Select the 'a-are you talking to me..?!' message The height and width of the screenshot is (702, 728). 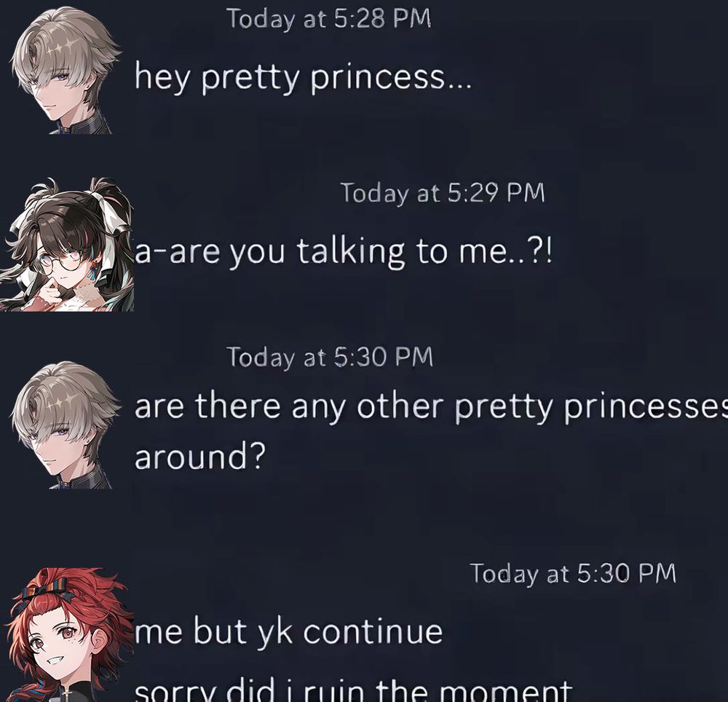tap(344, 252)
